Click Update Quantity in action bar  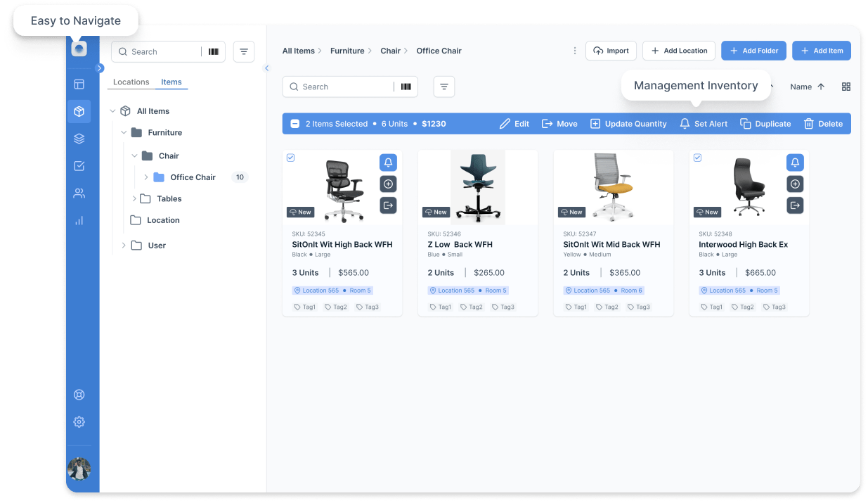point(628,124)
